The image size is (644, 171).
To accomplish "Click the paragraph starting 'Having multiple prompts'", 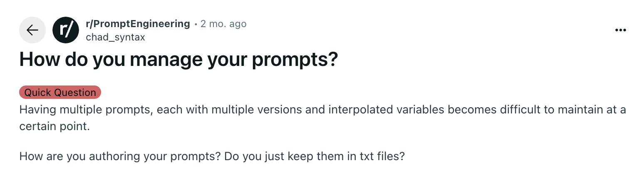I will click(323, 118).
